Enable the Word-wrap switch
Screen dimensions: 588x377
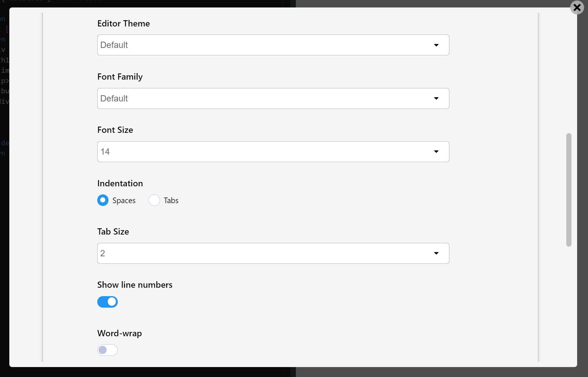tap(108, 350)
